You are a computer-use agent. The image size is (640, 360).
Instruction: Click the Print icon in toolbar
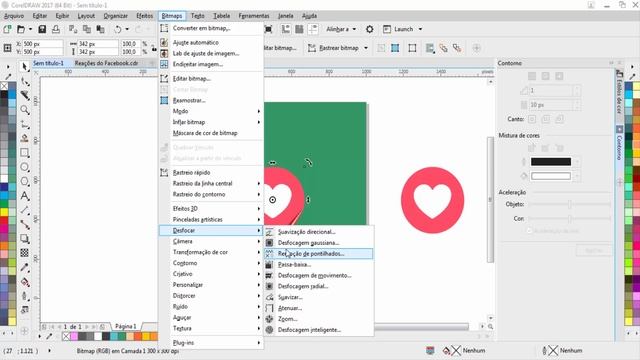click(x=56, y=29)
